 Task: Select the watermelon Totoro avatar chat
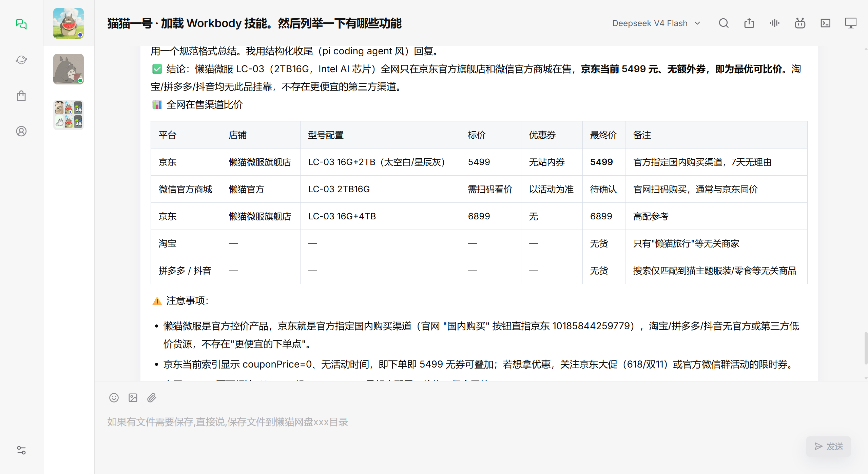[x=69, y=23]
